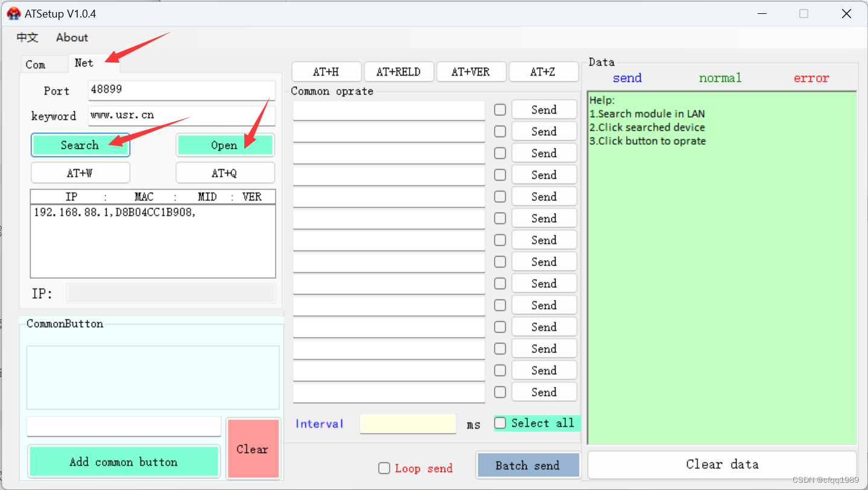The width and height of the screenshot is (868, 490).
Task: Click inside the Interval milliseconds field
Action: 408,424
